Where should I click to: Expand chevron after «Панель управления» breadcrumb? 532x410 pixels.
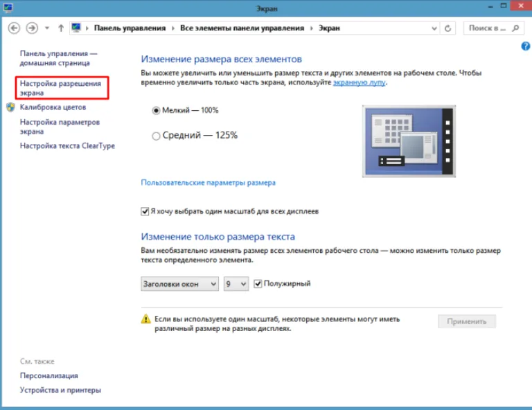point(173,28)
